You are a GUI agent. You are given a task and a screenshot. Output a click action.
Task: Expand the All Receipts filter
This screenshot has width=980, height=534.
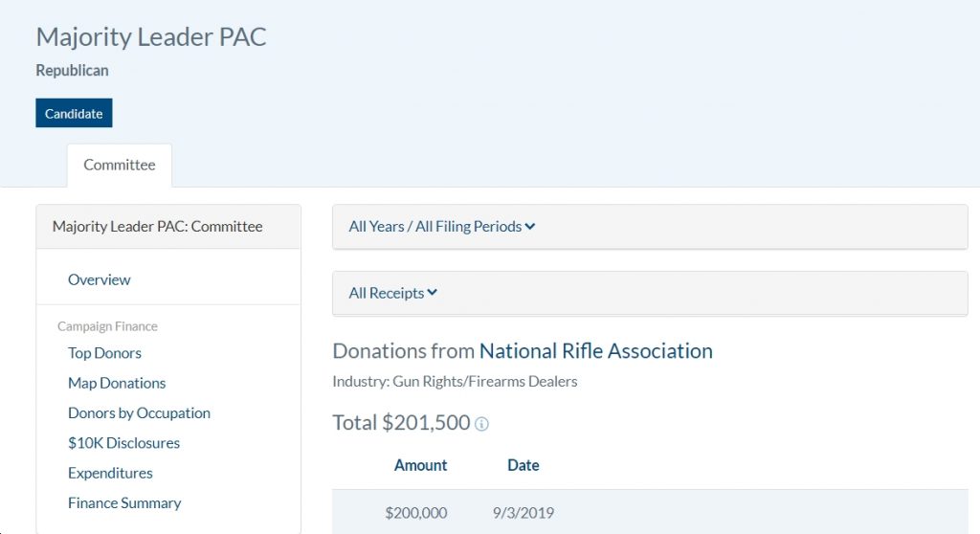pyautogui.click(x=650, y=293)
